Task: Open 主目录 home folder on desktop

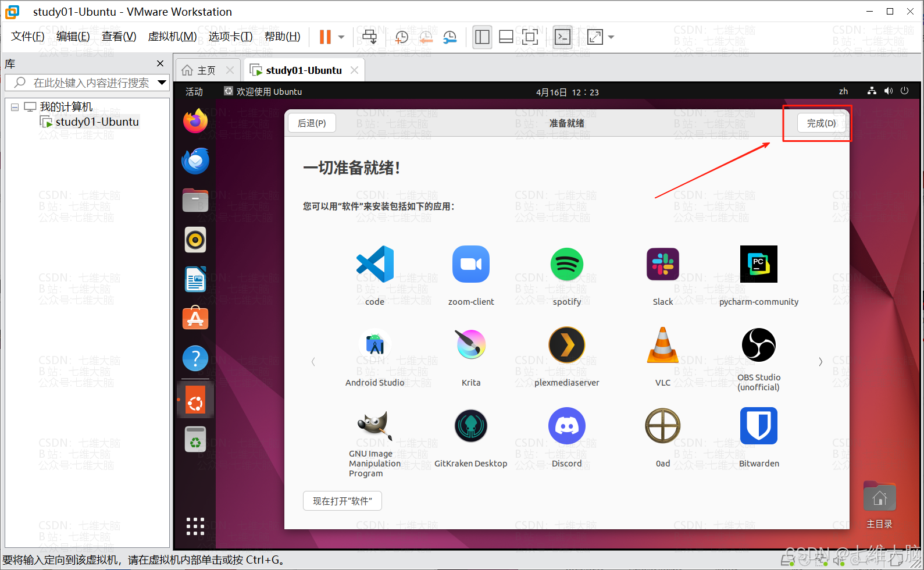Action: click(879, 504)
